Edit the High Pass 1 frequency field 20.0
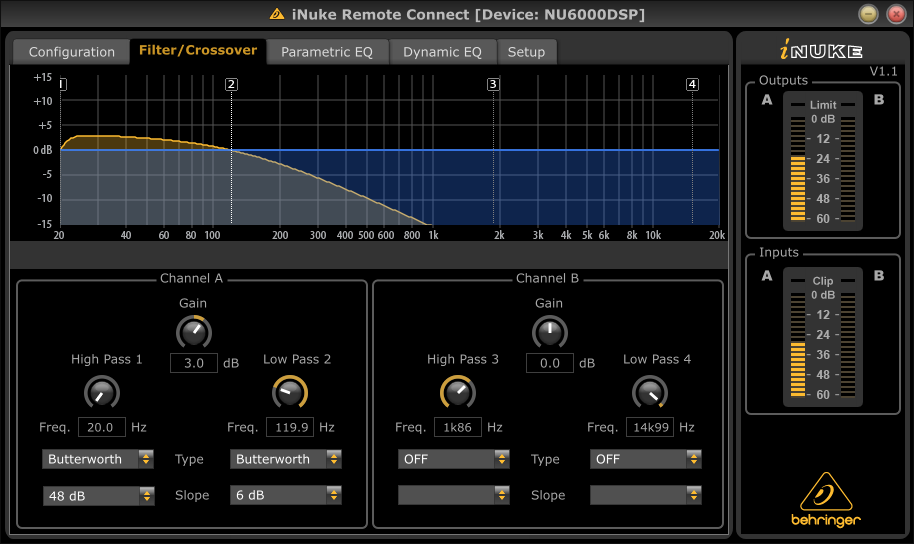The image size is (914, 544). coord(101,427)
